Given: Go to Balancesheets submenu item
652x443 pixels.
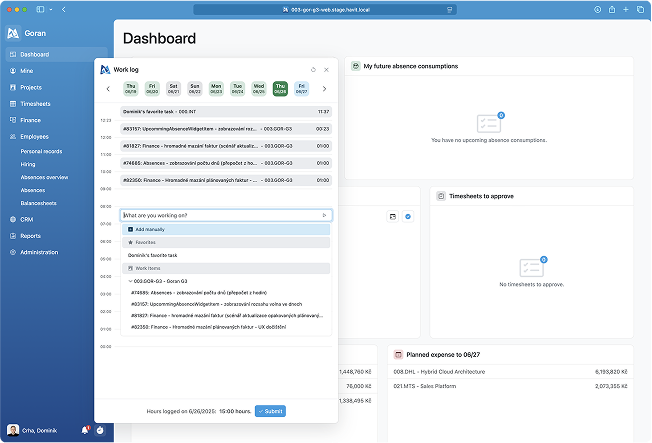Looking at the screenshot, I should (x=38, y=203).
